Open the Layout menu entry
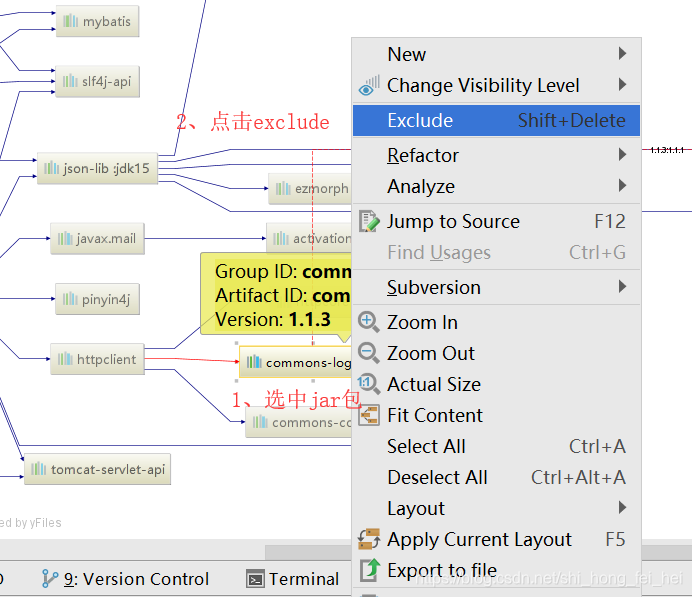 [496, 508]
